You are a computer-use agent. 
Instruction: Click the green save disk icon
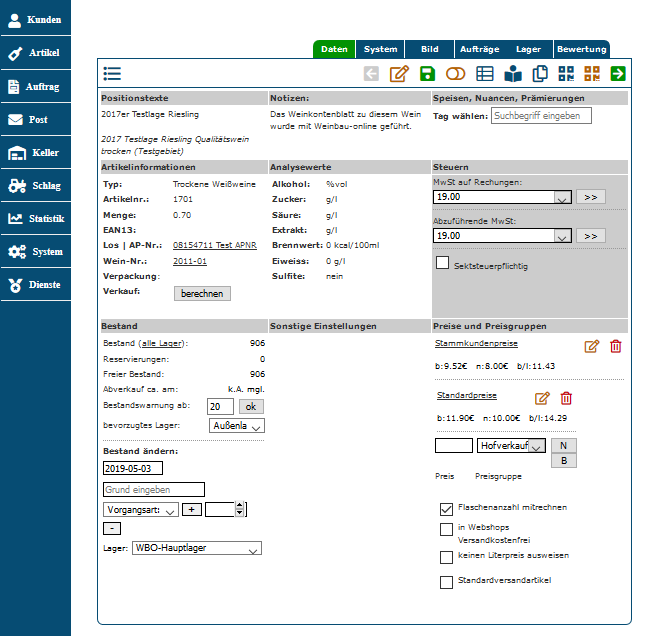coord(427,73)
